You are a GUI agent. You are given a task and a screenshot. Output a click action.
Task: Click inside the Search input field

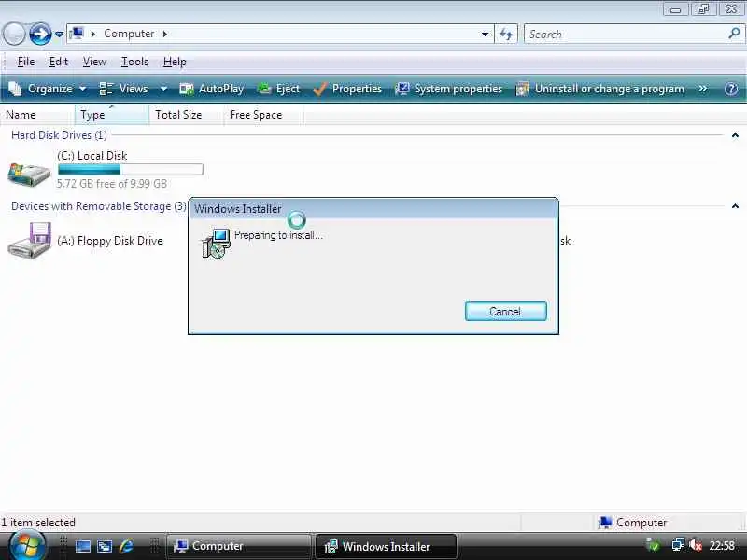(624, 35)
